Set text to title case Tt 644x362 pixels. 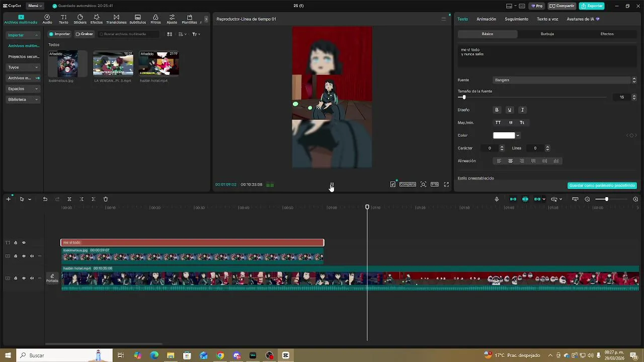click(x=522, y=123)
